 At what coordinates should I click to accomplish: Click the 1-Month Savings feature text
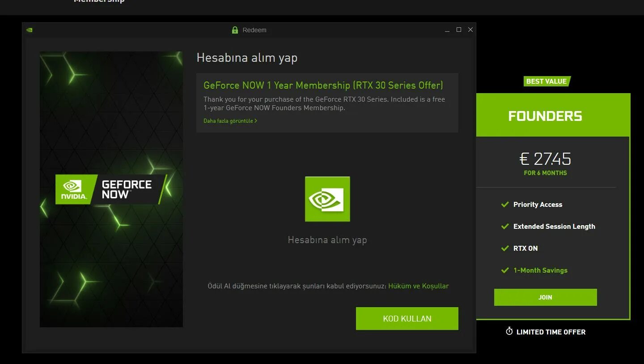click(x=540, y=270)
